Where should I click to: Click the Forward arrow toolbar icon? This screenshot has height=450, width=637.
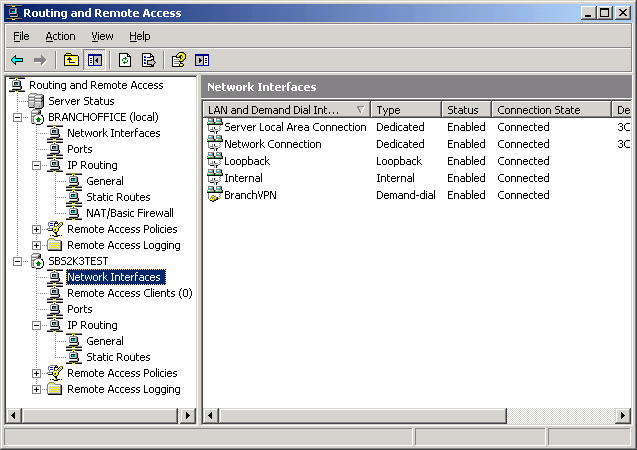coord(40,61)
